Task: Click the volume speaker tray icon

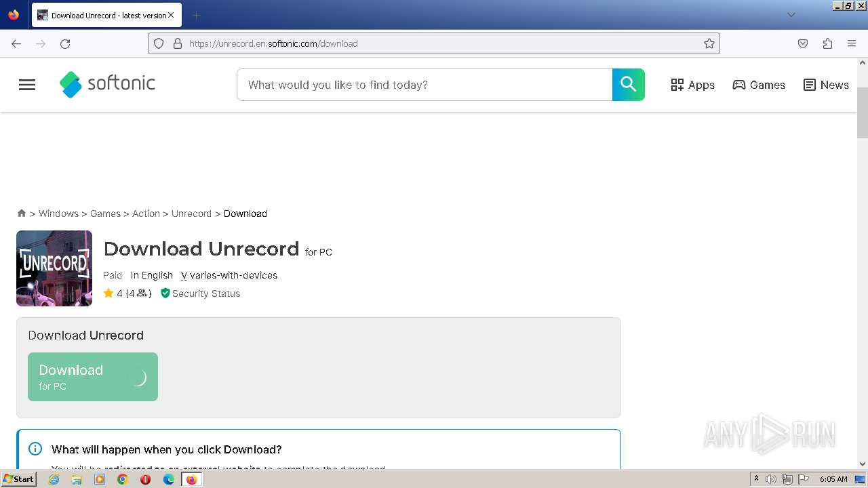Action: (771, 479)
